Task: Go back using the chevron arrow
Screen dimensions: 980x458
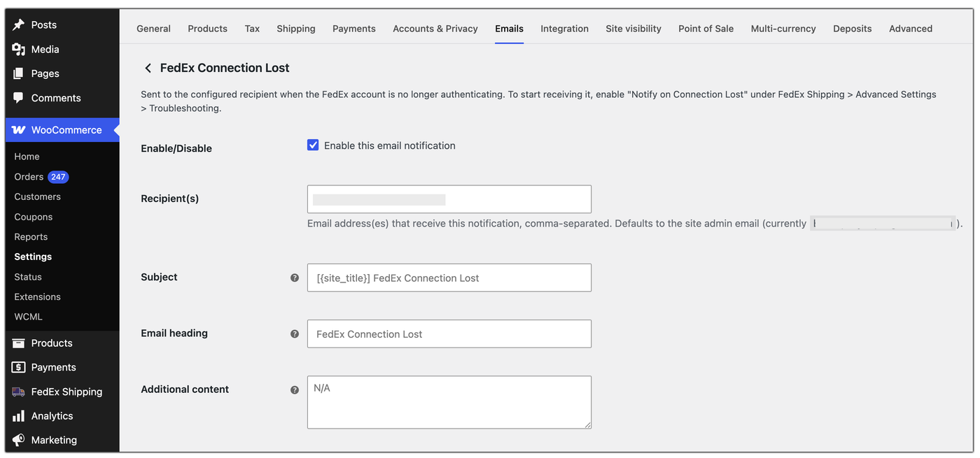Action: [x=148, y=68]
